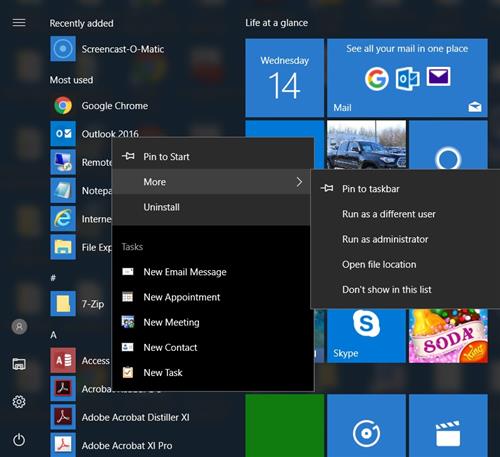
Task: Click the Life at a glance group title
Action: (x=276, y=23)
